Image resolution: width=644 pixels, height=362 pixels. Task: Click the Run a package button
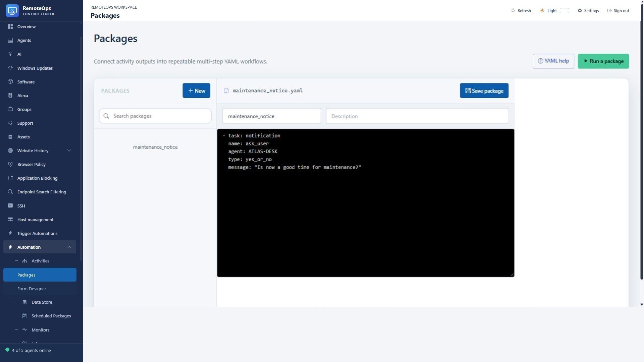coord(603,61)
